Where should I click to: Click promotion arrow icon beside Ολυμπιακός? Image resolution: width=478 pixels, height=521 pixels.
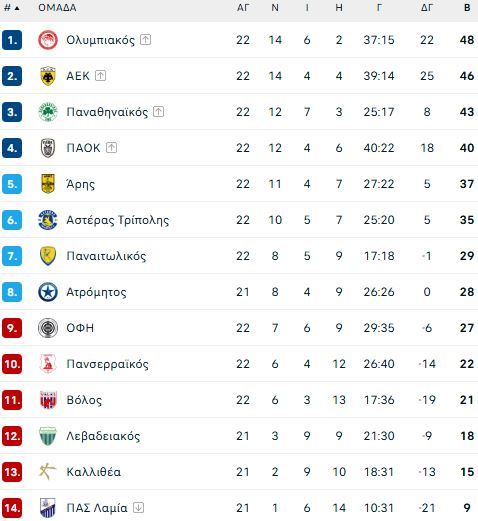(145, 40)
